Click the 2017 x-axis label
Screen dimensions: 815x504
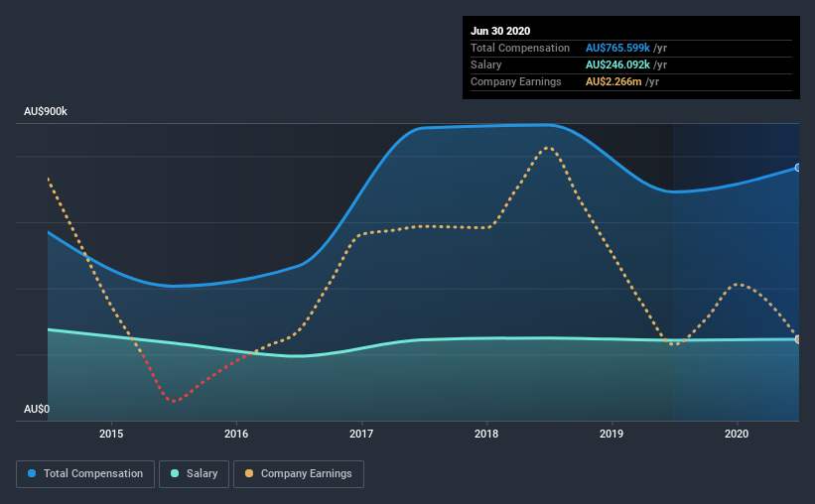click(x=361, y=434)
